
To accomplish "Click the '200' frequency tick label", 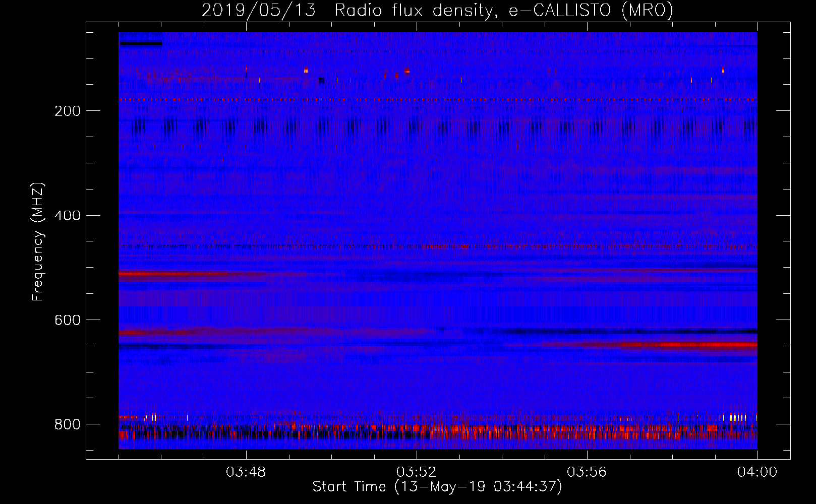I will tap(68, 111).
